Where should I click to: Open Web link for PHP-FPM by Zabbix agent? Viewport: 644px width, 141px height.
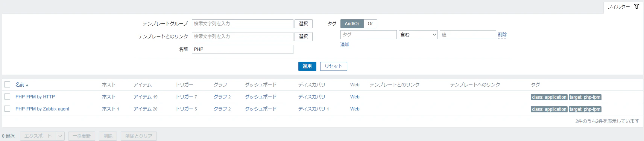point(355,109)
